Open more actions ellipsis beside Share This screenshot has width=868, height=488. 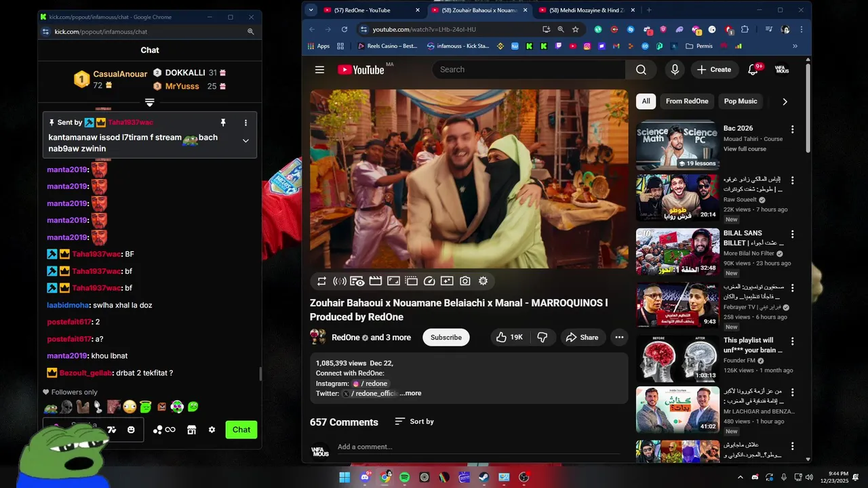(x=619, y=338)
